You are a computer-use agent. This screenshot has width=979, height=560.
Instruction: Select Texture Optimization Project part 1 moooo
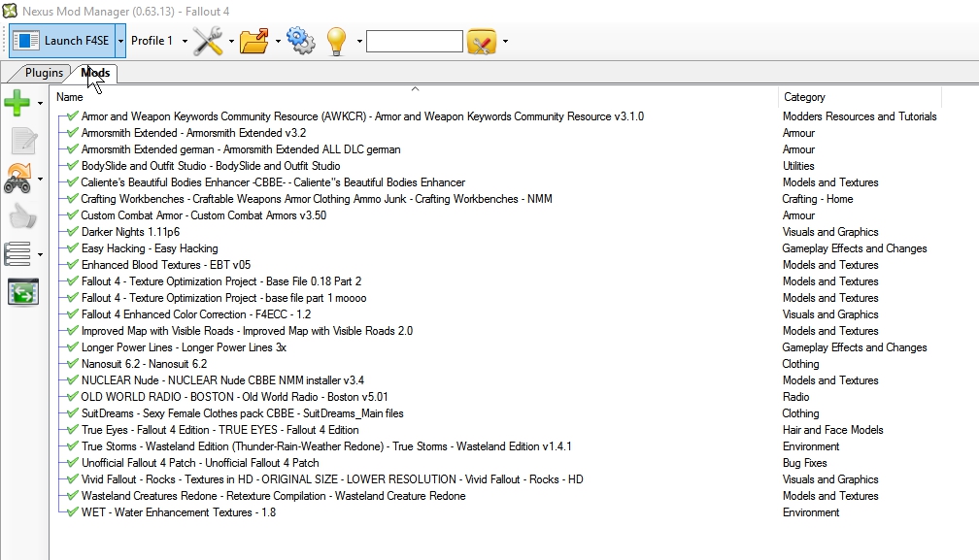223,297
